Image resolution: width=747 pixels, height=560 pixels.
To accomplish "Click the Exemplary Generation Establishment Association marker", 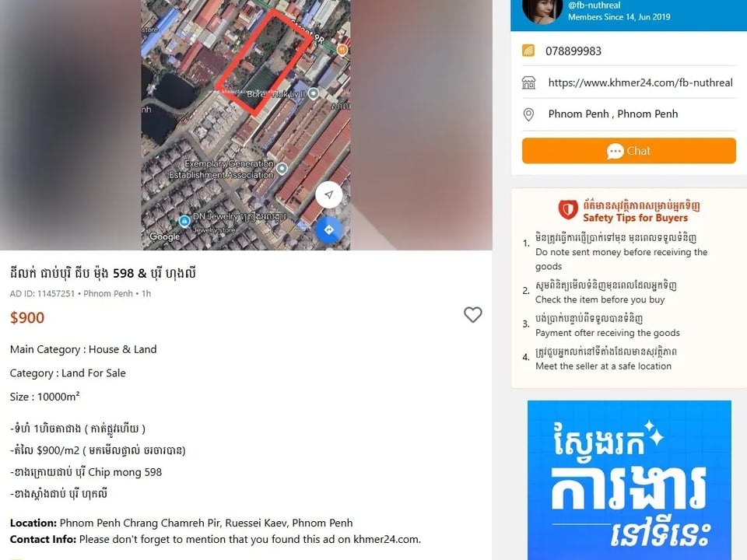I will click(282, 168).
